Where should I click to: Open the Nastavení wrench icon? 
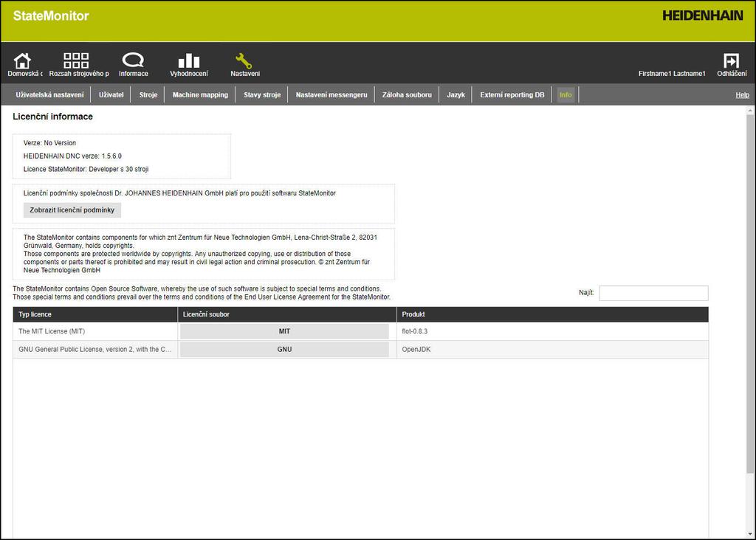244,60
